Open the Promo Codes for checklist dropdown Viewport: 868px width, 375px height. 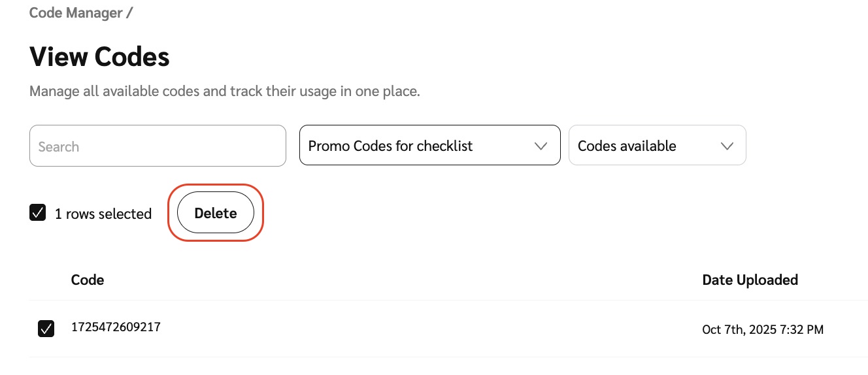click(429, 146)
